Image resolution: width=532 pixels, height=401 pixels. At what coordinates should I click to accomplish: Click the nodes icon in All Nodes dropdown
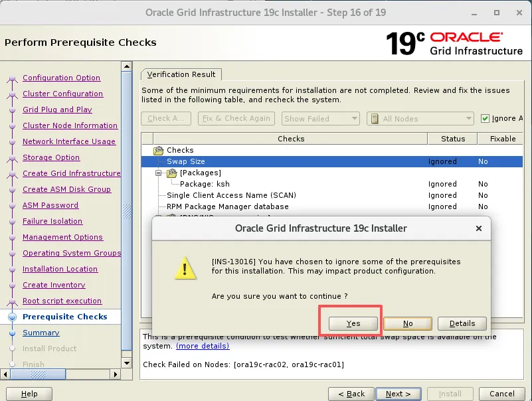[375, 119]
